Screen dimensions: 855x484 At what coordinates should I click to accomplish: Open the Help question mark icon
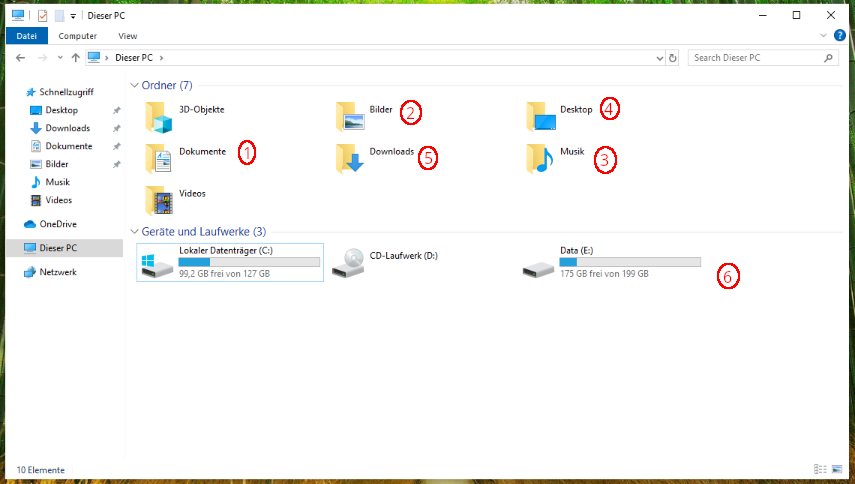point(840,35)
